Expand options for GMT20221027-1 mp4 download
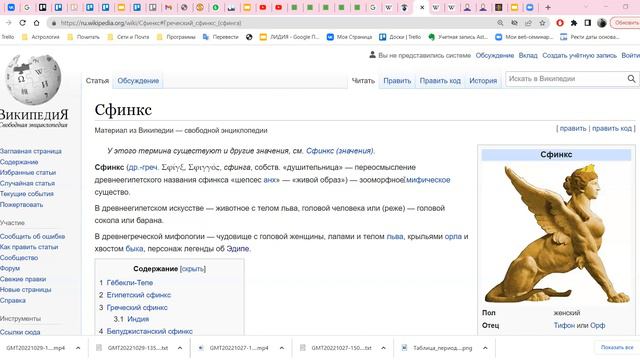This screenshot has height=360, width=640. click(282, 348)
